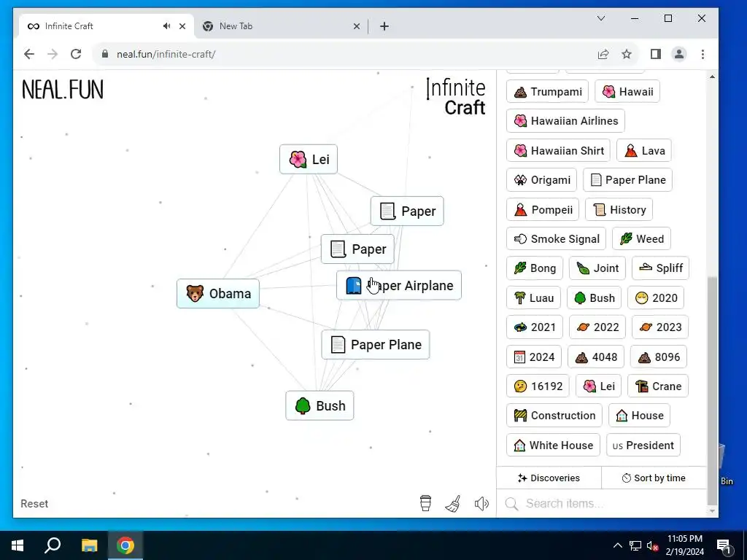
Task: Click the 2022 sidebar item
Action: [597, 327]
